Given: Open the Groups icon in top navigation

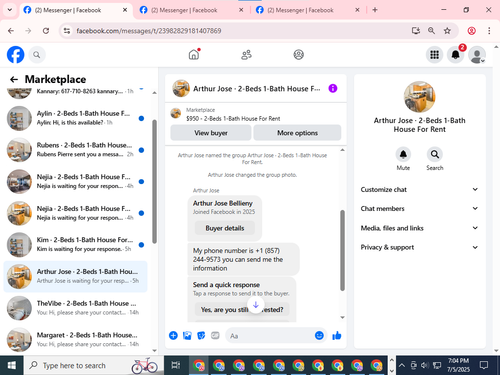Looking at the screenshot, I should (x=298, y=55).
